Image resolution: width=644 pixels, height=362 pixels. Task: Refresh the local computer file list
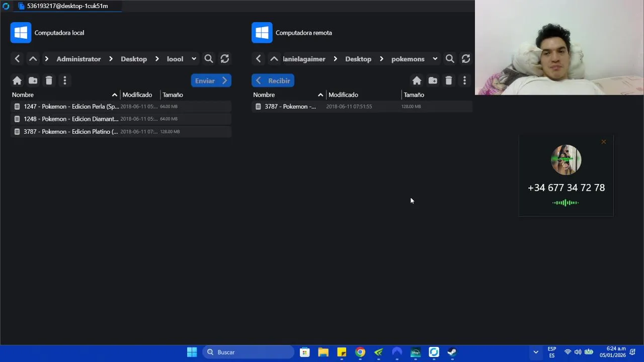tap(225, 59)
